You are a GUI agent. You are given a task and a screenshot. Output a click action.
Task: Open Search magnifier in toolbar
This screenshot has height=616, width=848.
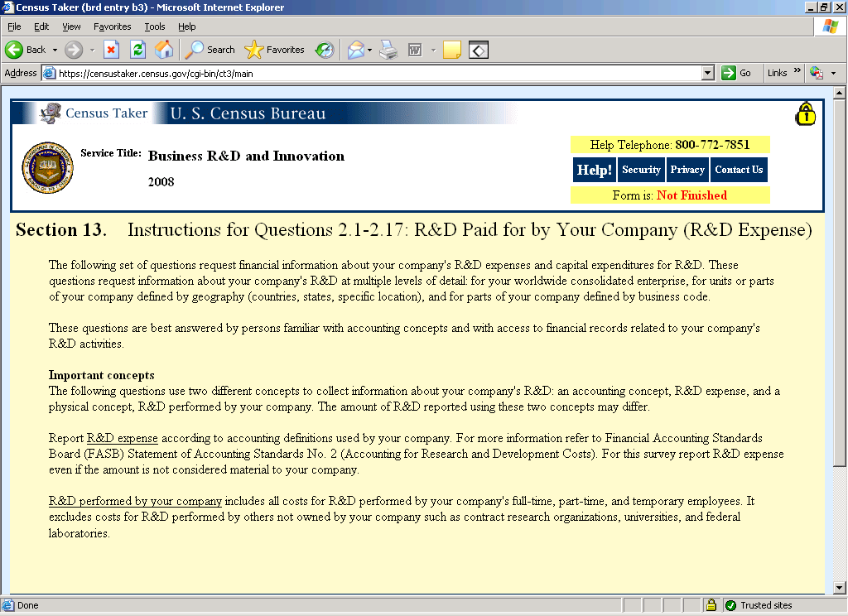click(194, 50)
